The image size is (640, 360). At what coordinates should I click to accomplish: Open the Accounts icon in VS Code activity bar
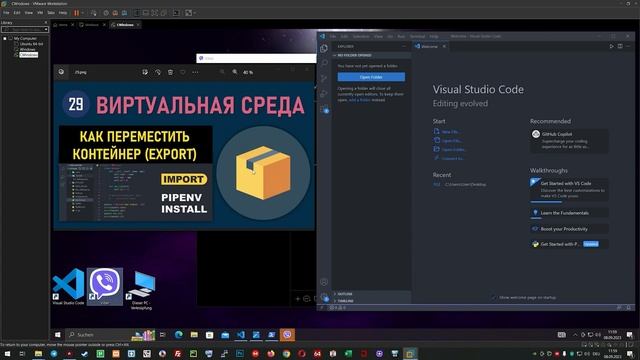point(324,282)
